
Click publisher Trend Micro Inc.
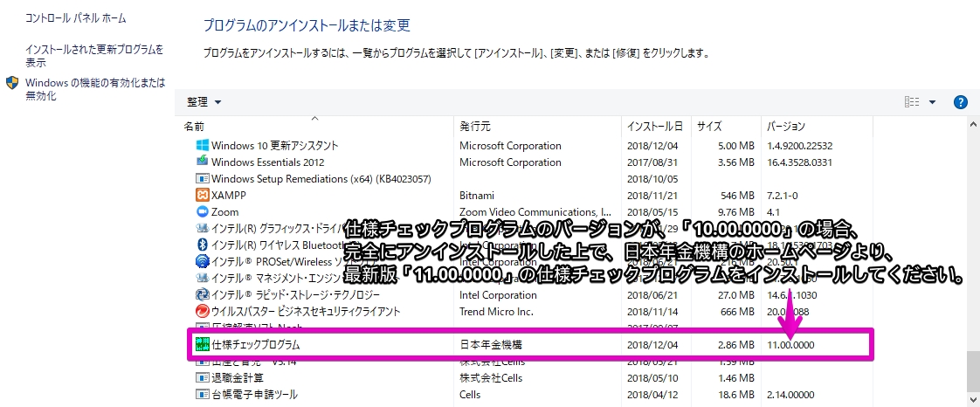point(496,311)
